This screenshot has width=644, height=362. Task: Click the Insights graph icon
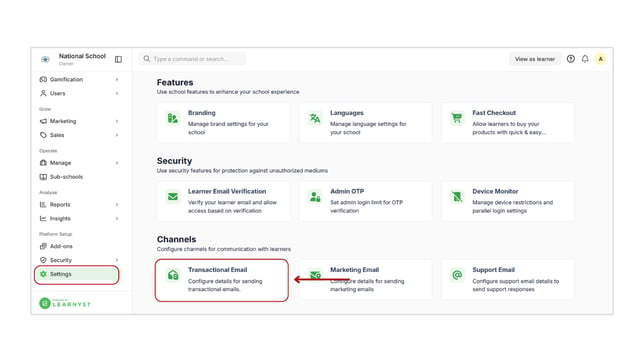click(43, 219)
